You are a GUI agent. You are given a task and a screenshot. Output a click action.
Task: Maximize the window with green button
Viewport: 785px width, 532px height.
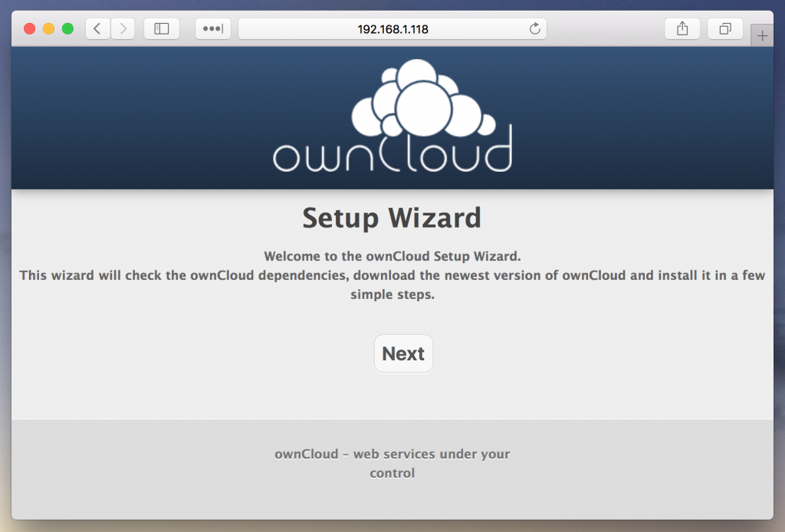click(x=67, y=28)
